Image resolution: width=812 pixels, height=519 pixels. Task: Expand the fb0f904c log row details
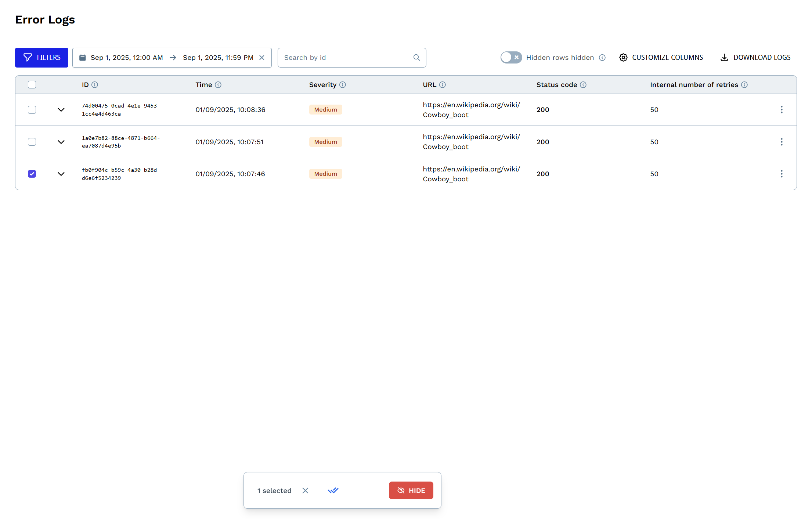[x=61, y=174]
